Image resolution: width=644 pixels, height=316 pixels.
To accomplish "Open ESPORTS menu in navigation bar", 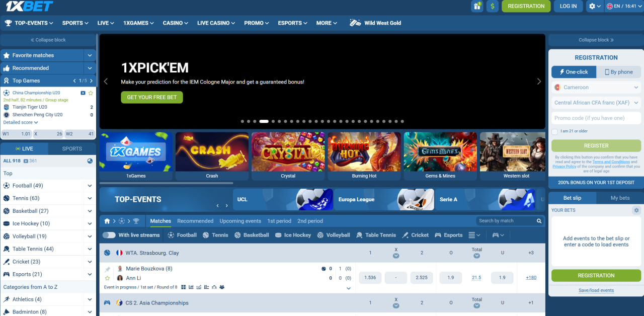I will pyautogui.click(x=293, y=23).
